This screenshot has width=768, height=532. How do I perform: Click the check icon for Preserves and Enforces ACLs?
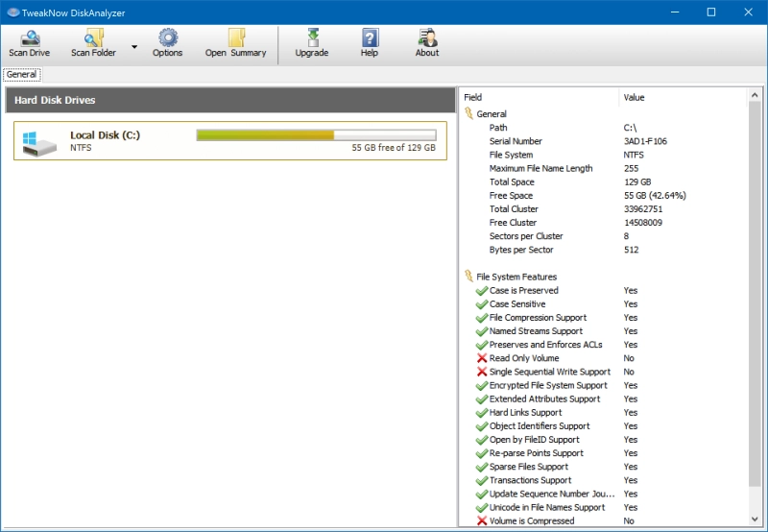[482, 345]
